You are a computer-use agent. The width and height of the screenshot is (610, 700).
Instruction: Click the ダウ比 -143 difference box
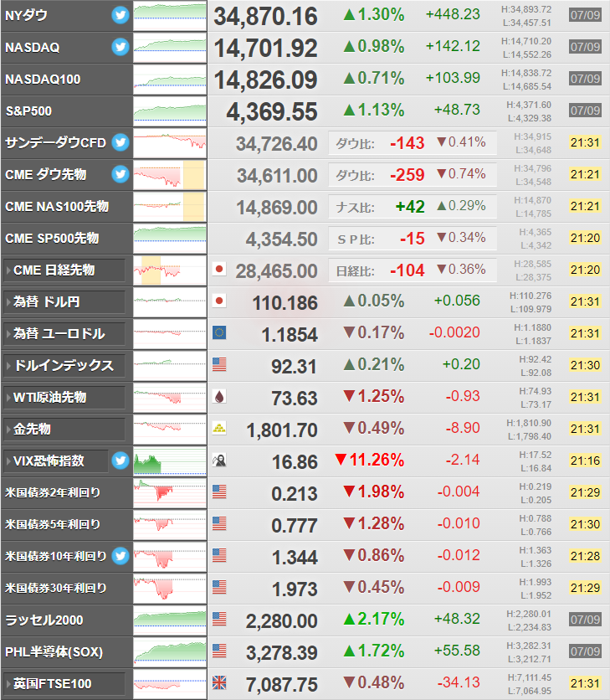pos(413,143)
